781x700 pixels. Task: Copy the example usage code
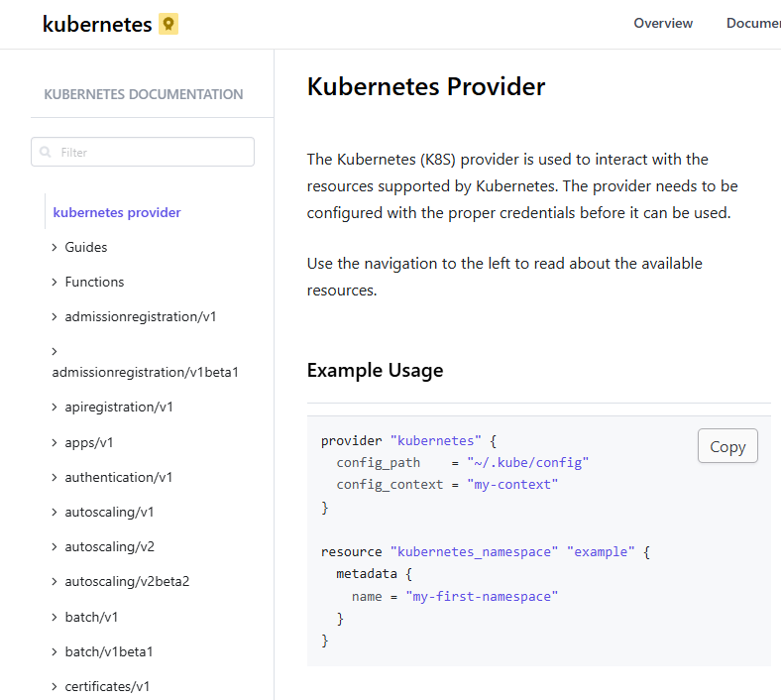(x=727, y=446)
